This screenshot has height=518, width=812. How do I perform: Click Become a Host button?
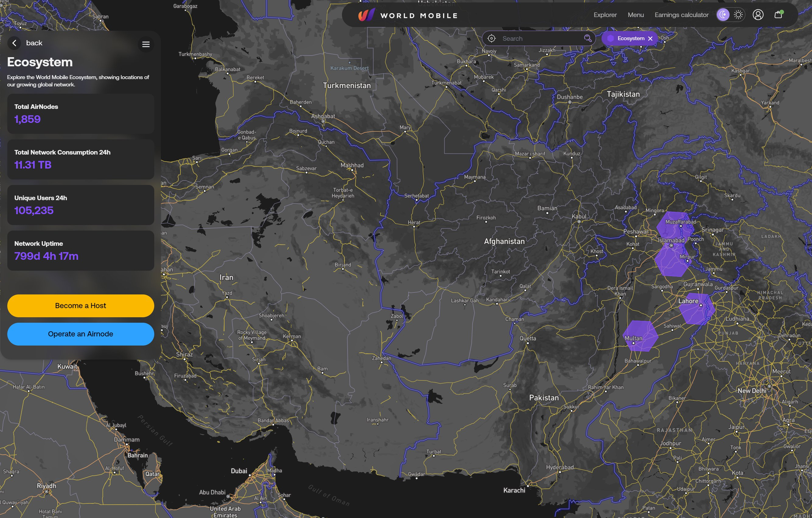point(80,305)
